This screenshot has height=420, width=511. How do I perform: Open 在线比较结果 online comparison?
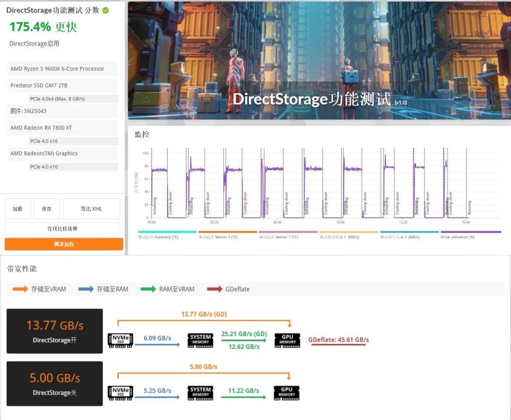[x=62, y=229]
